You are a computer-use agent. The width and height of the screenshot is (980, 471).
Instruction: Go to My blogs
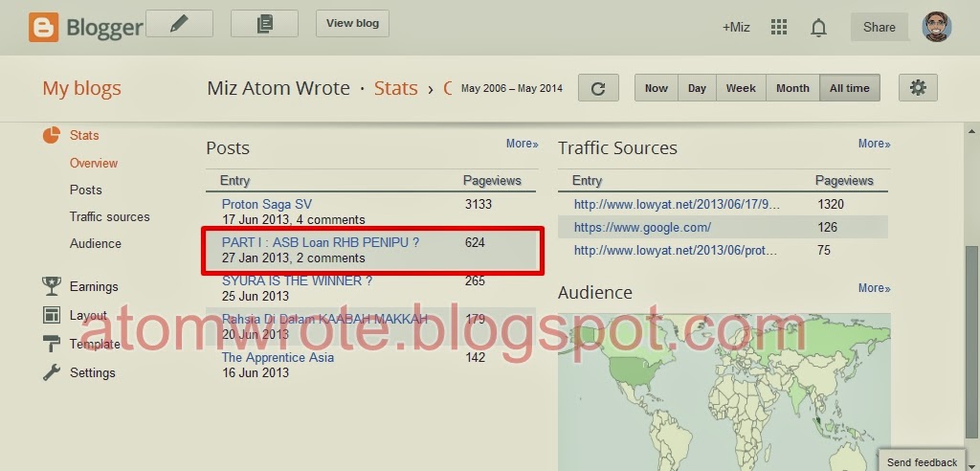82,89
